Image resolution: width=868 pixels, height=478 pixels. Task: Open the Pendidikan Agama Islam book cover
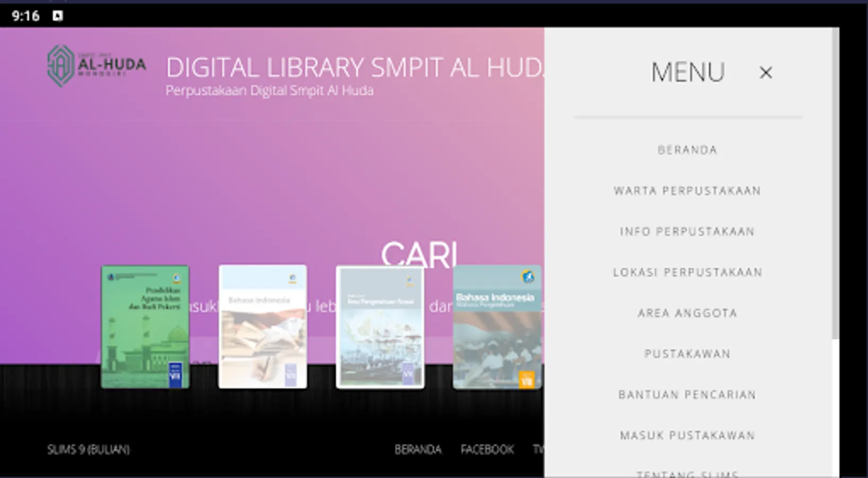click(x=145, y=327)
